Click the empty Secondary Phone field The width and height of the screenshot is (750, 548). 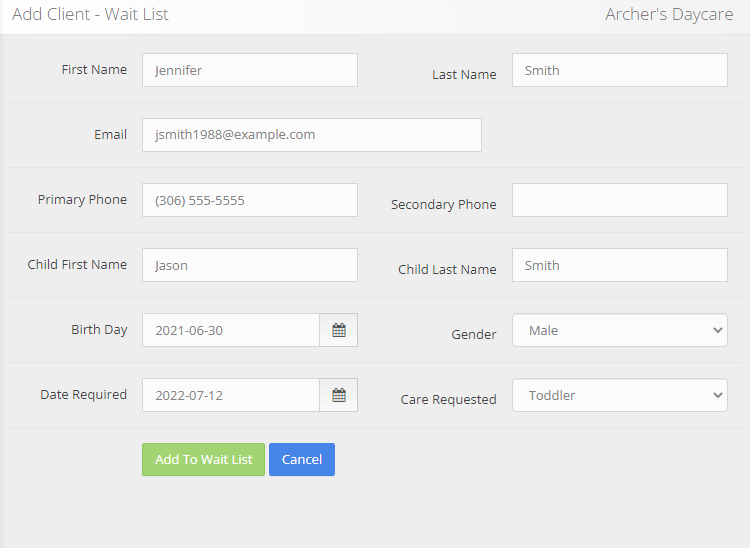[619, 200]
